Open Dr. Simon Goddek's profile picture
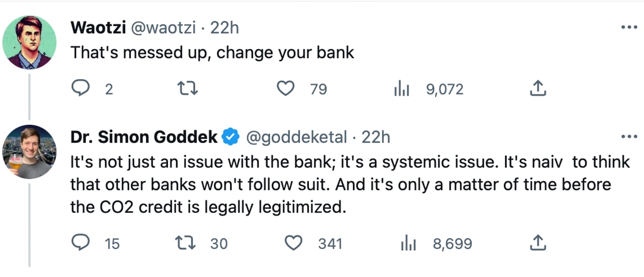This screenshot has height=277, width=644. click(30, 152)
